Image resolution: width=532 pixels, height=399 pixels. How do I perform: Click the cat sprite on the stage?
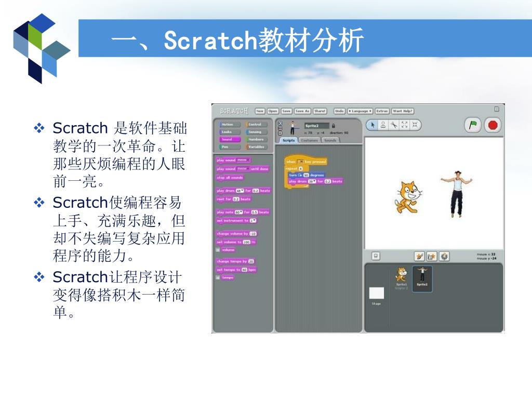click(x=408, y=197)
